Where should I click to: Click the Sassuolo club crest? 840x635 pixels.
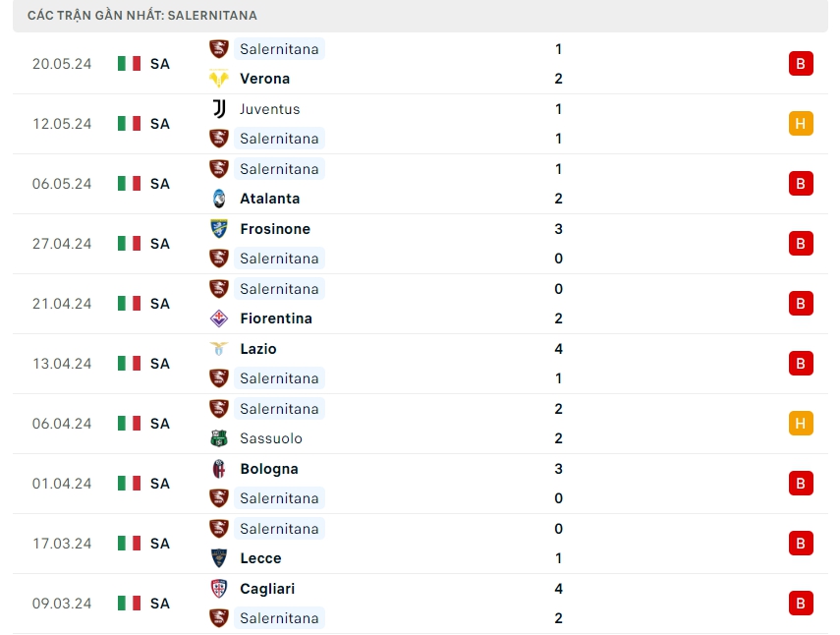pos(218,438)
